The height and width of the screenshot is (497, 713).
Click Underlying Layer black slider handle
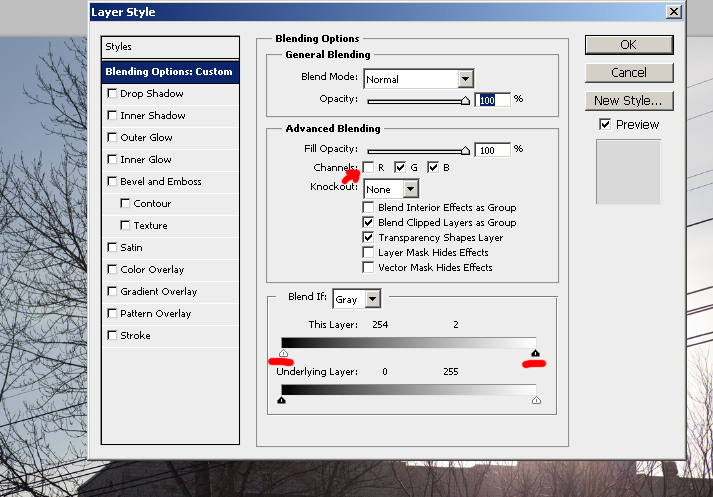click(281, 400)
